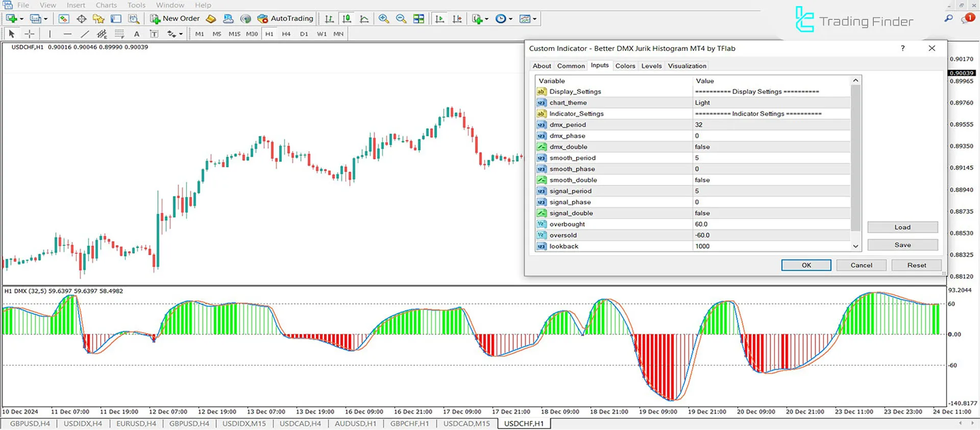This screenshot has width=980, height=430.
Task: Select the horizontal line tool
Action: [x=67, y=34]
